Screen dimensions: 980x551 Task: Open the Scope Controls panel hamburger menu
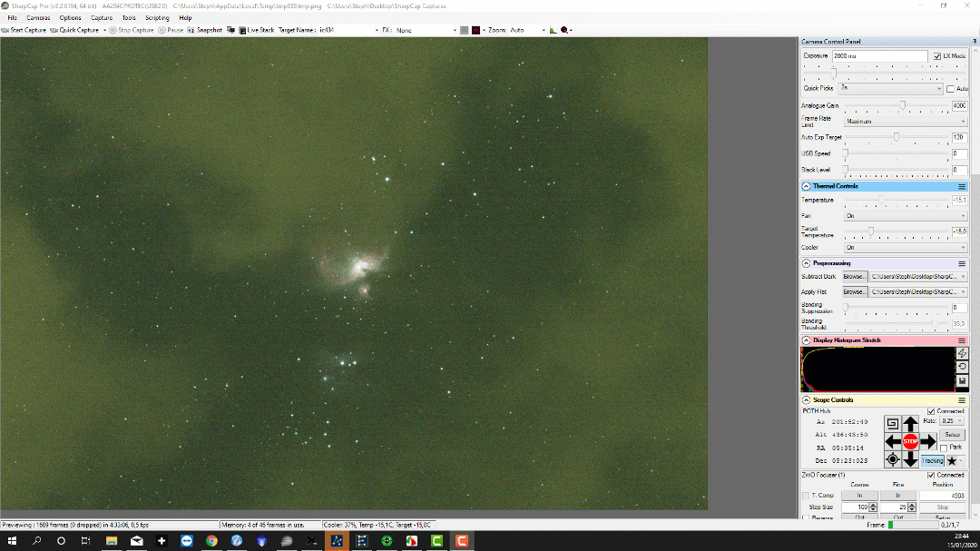(x=962, y=400)
